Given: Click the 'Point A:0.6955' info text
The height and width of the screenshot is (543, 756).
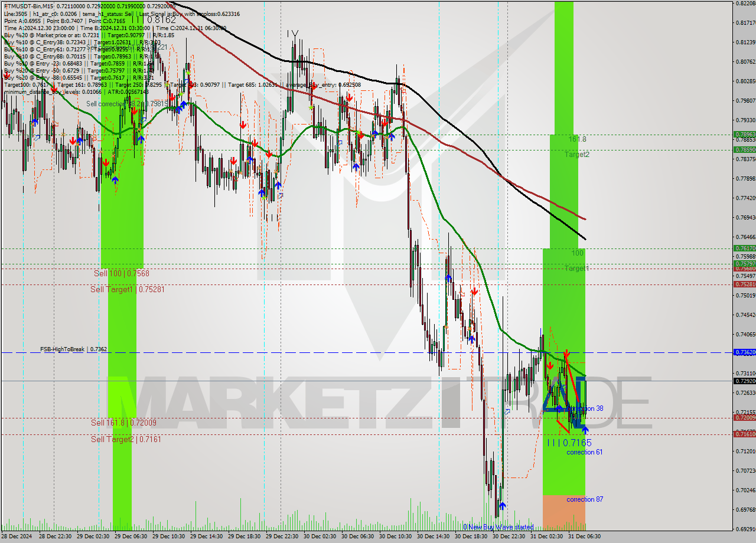Looking at the screenshot, I should [22, 21].
